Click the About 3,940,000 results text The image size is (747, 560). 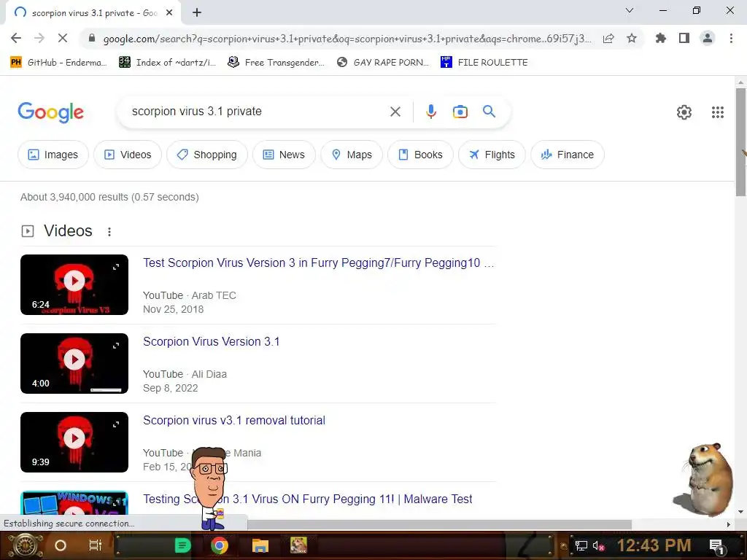pos(109,197)
